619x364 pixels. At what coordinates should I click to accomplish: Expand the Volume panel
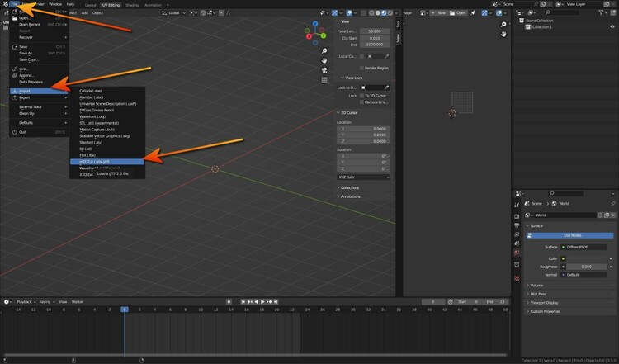[536, 286]
